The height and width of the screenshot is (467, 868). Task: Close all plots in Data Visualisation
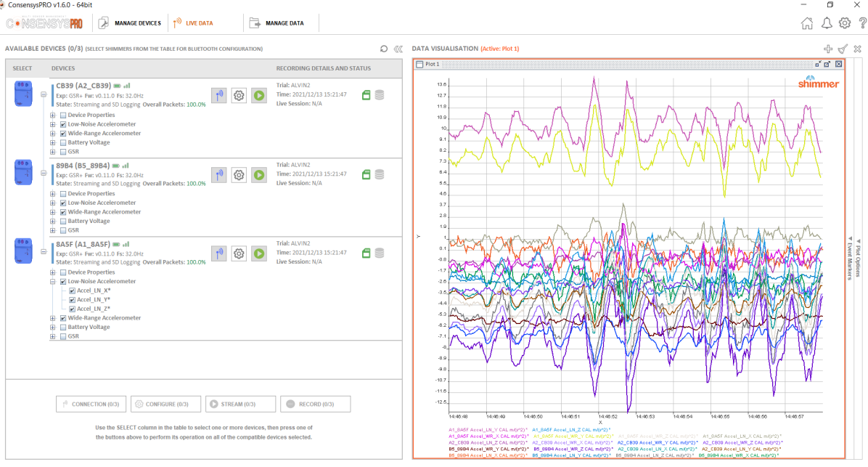click(x=858, y=49)
